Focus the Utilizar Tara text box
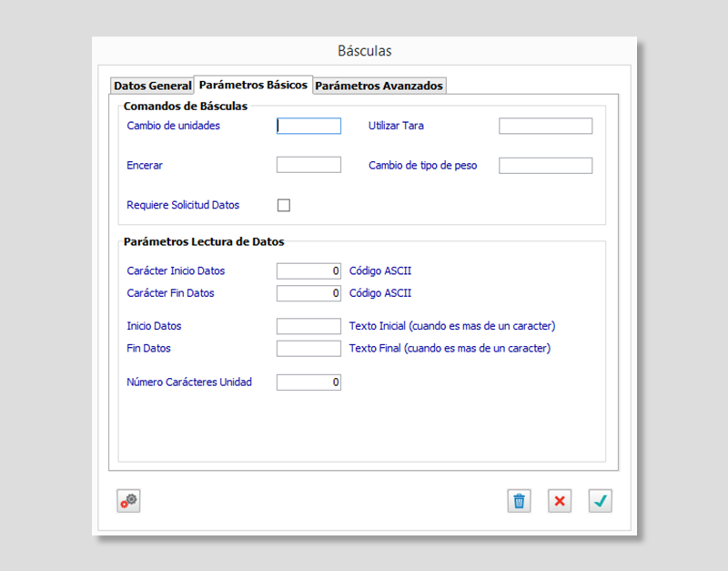The image size is (728, 571). coord(545,126)
